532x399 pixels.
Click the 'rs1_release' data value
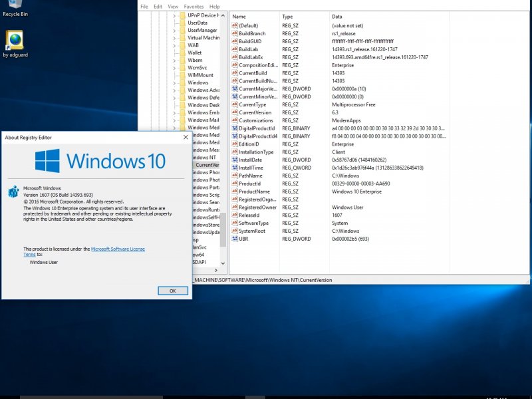click(344, 33)
